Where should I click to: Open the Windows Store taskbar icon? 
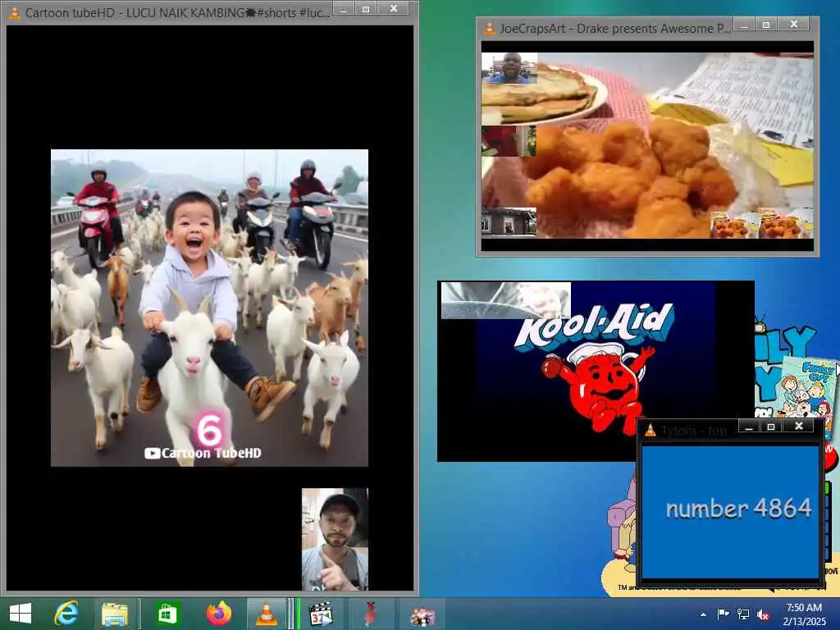pyautogui.click(x=167, y=614)
